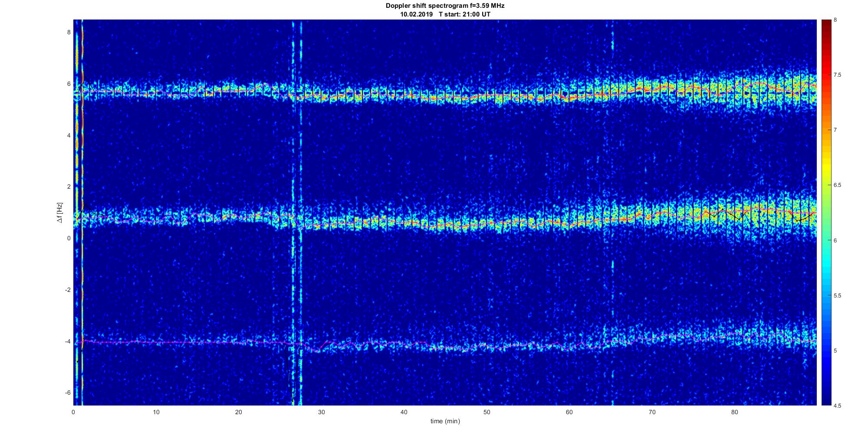The image size is (868, 435).
Task: Click the dark red top of the colorbar
Action: (826, 25)
